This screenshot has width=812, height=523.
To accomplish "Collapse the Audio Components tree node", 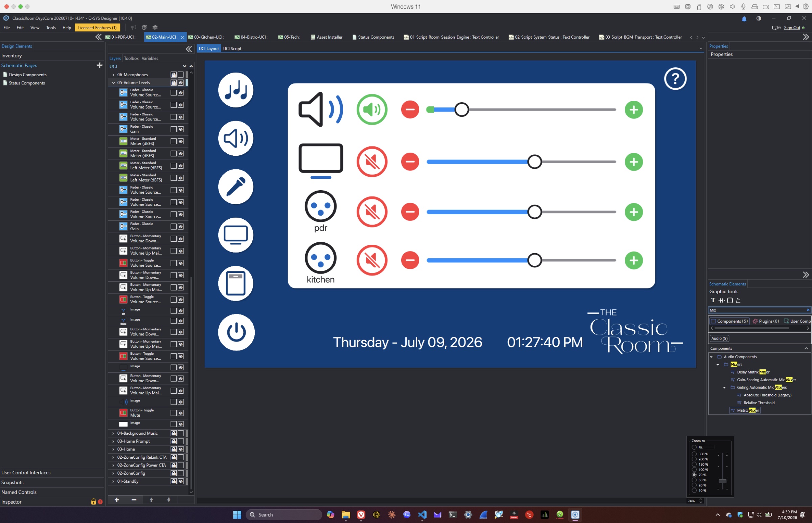I will tap(711, 357).
